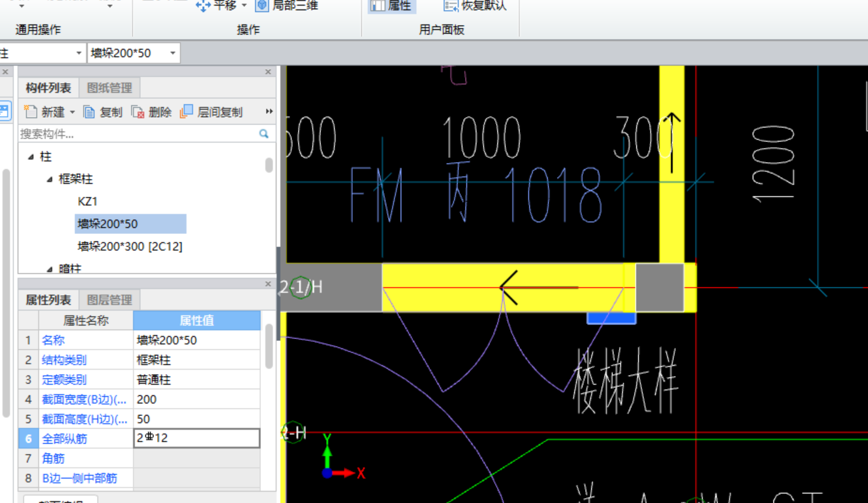Click the 删除 delete component button

coord(151,112)
